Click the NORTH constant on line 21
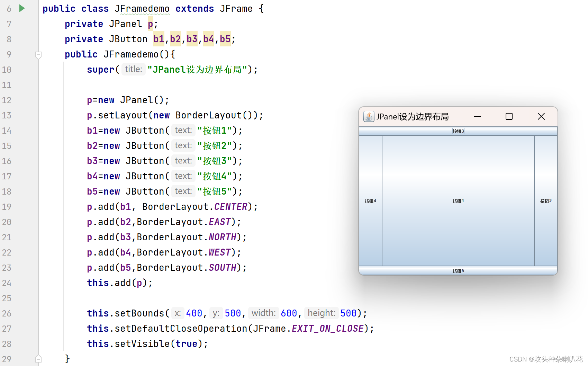588x366 pixels. [x=223, y=237]
